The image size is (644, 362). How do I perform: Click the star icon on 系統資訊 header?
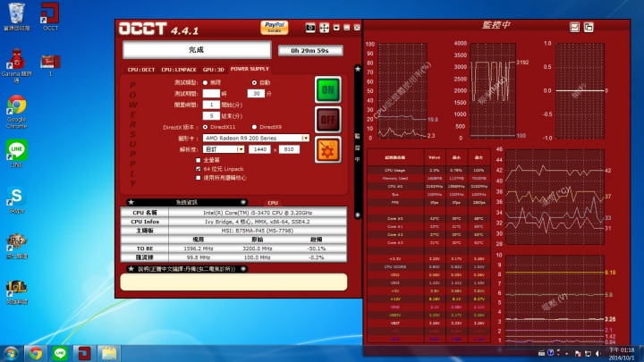[131, 202]
